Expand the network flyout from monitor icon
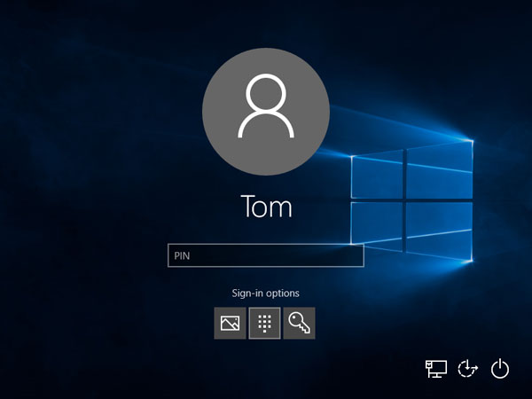Screen dimensions: 532x399 (435, 368)
